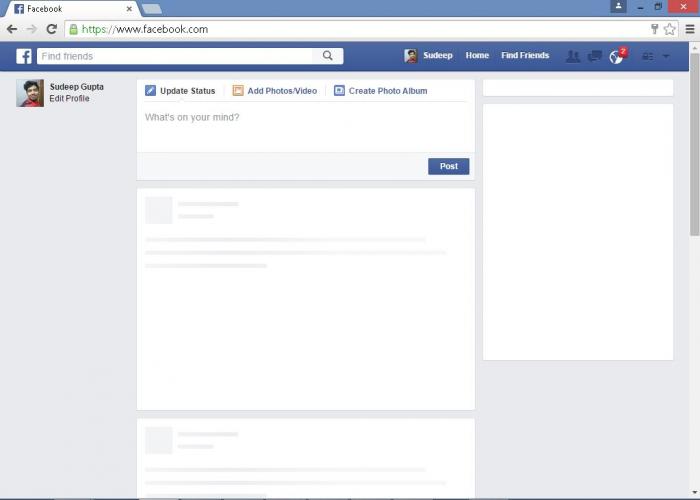Reload the page with the refresh icon
This screenshot has height=500, width=700.
[52, 29]
